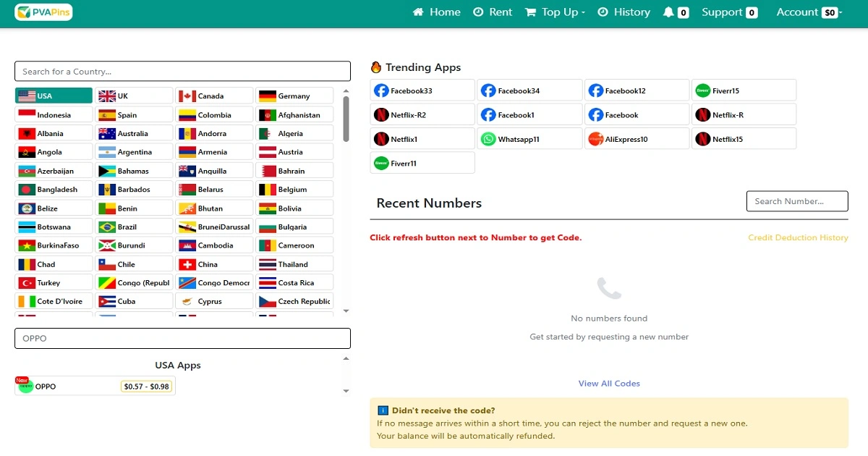This screenshot has width=868, height=456.
Task: Expand the Top Up dropdown menu
Action: [555, 12]
